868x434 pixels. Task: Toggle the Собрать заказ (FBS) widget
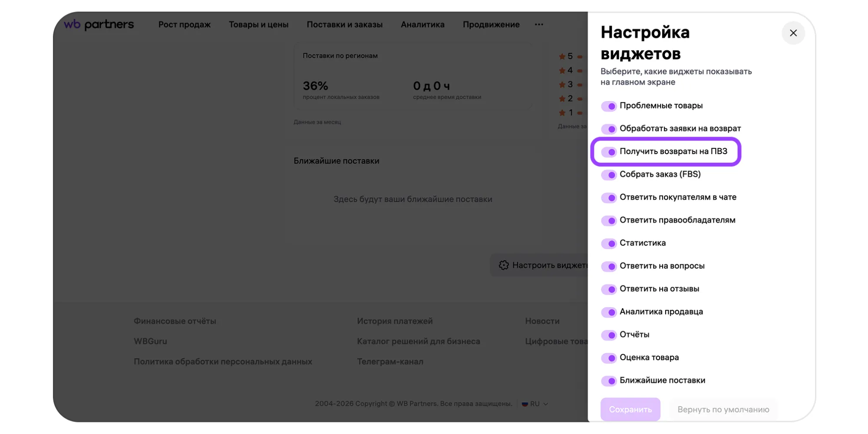(x=609, y=175)
